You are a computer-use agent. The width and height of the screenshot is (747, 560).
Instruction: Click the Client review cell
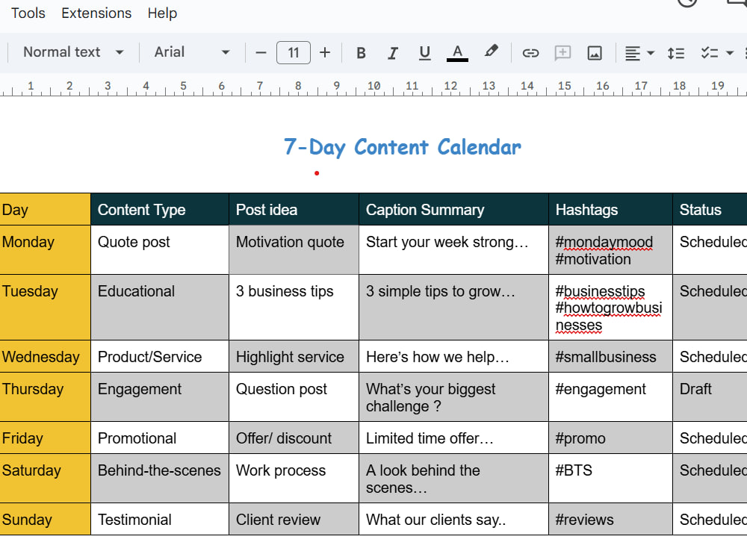tap(294, 520)
